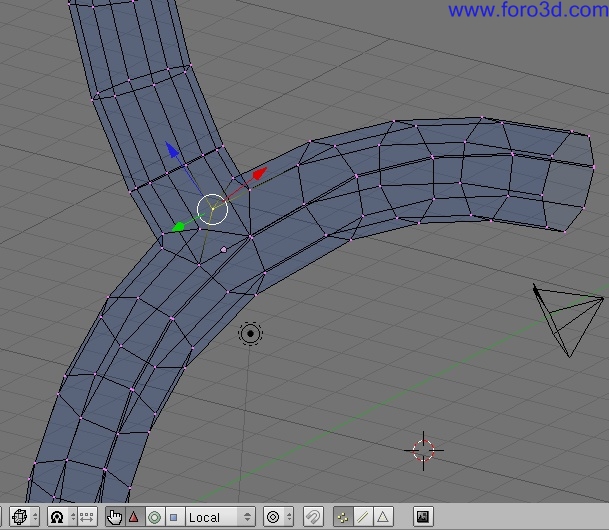
Task: Click the green Y-axis manipulator handle
Action: 178,227
